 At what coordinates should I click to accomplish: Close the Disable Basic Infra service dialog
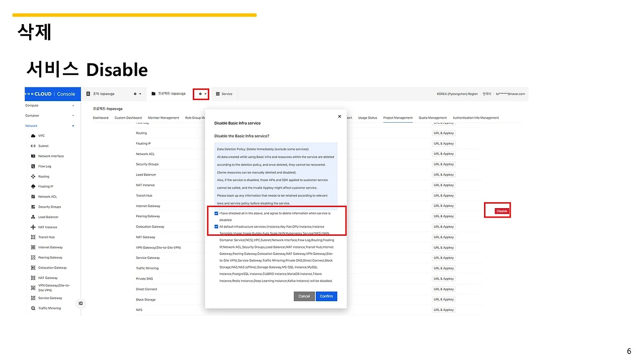pyautogui.click(x=340, y=117)
